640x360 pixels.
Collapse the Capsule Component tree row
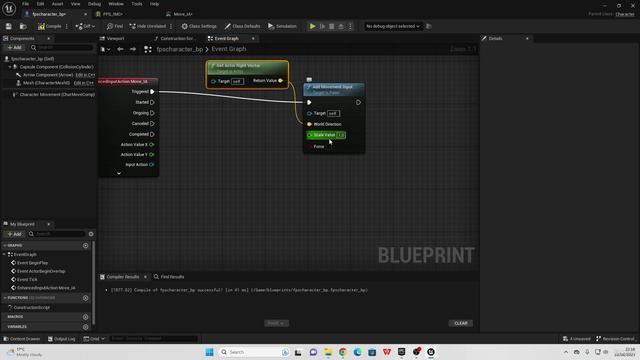tap(10, 67)
